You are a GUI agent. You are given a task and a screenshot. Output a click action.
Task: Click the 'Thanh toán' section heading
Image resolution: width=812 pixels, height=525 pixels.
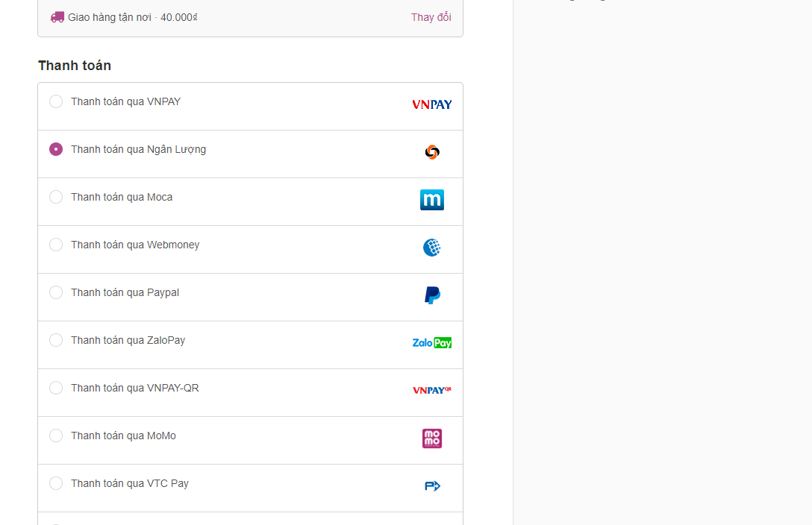pyautogui.click(x=75, y=66)
